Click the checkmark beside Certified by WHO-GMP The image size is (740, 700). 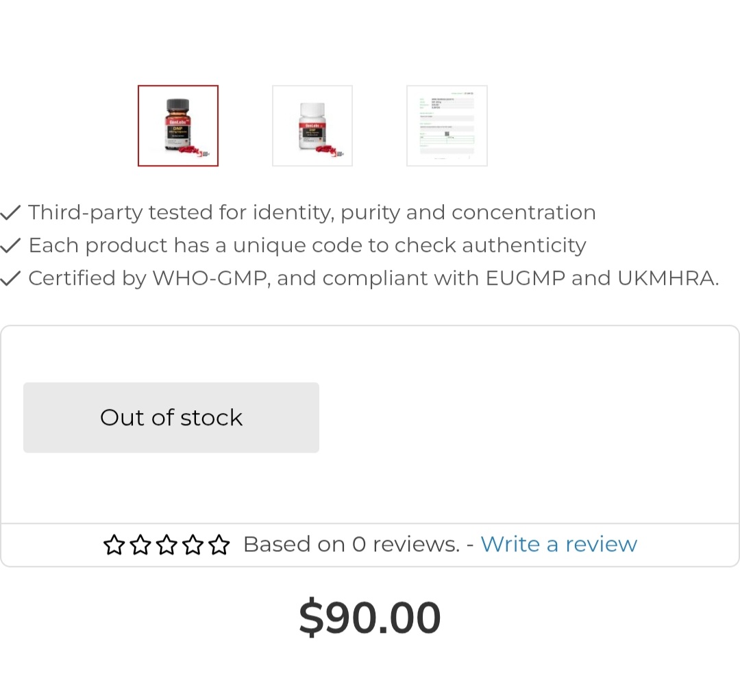click(x=10, y=279)
